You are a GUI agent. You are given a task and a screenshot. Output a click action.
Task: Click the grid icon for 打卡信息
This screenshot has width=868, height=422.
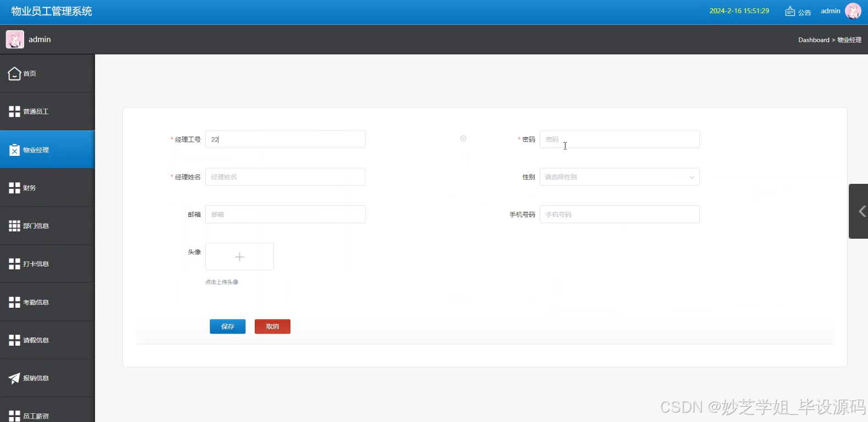click(14, 264)
